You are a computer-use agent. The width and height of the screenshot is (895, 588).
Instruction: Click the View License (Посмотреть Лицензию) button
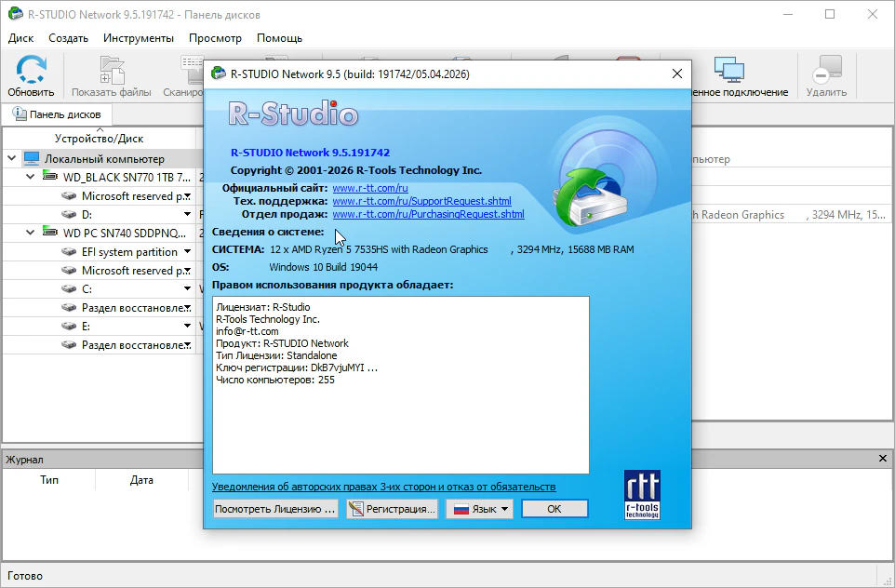[x=275, y=509]
